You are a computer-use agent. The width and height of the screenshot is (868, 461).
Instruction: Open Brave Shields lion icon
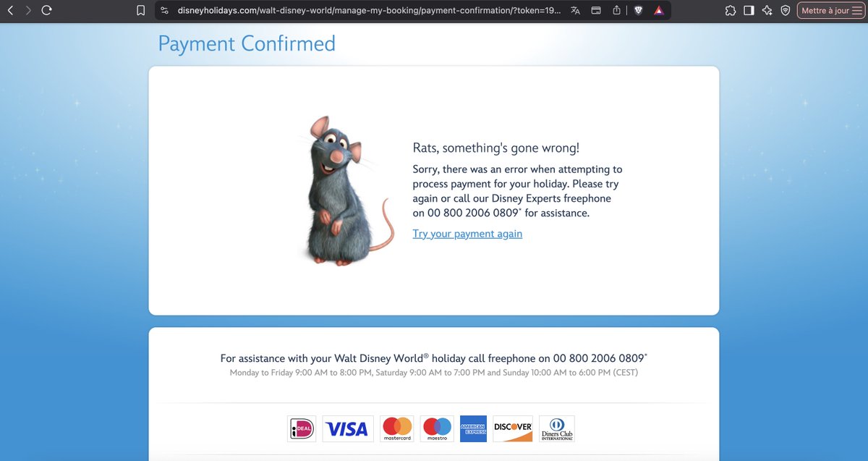point(638,11)
